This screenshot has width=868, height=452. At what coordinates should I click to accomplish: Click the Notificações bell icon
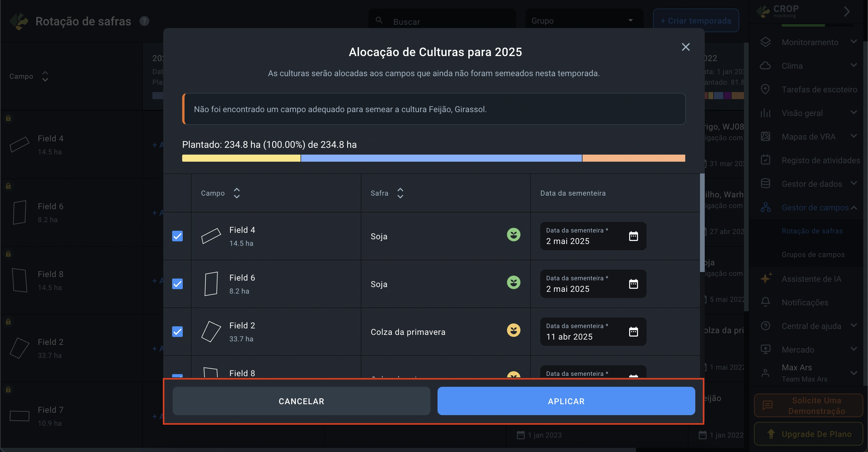pyautogui.click(x=765, y=302)
